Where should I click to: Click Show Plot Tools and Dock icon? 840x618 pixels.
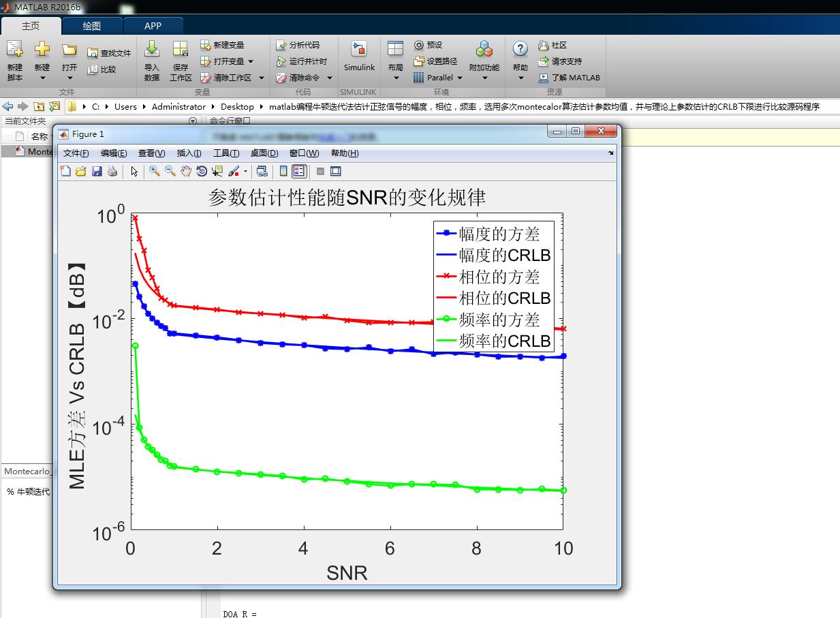335,171
